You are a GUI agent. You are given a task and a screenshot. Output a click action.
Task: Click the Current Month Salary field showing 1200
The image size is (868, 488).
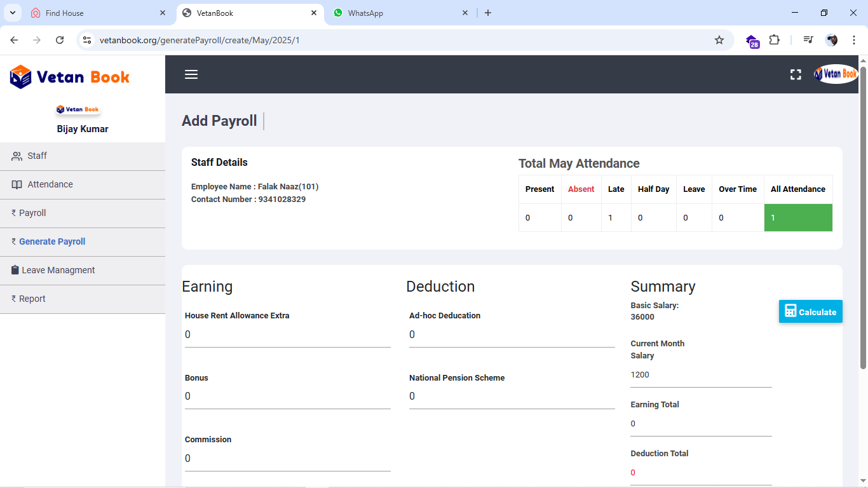701,375
